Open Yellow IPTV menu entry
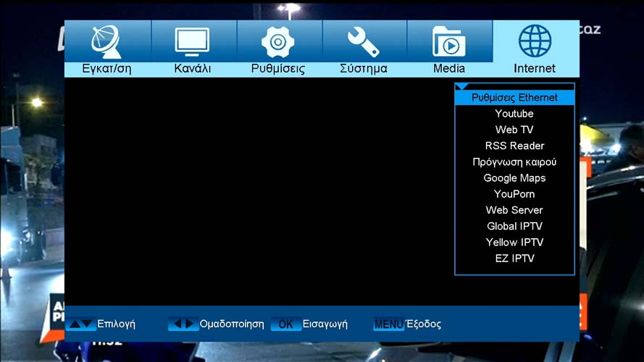 [514, 242]
